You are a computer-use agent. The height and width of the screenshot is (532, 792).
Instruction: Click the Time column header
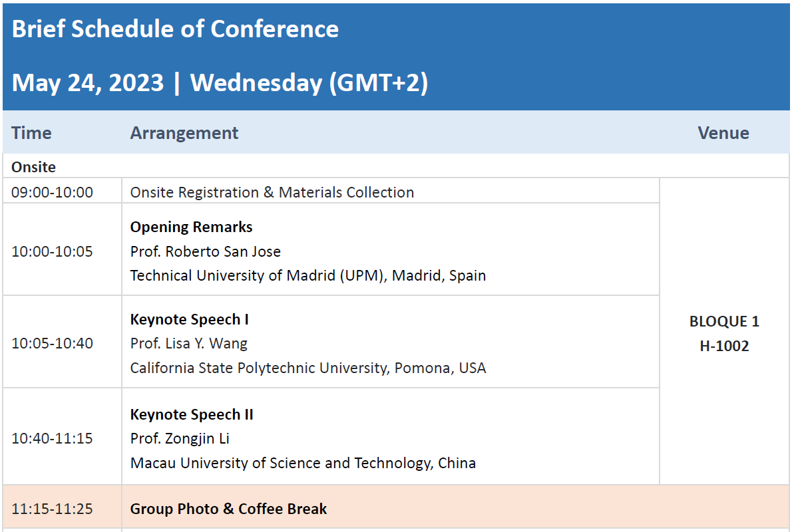31,133
